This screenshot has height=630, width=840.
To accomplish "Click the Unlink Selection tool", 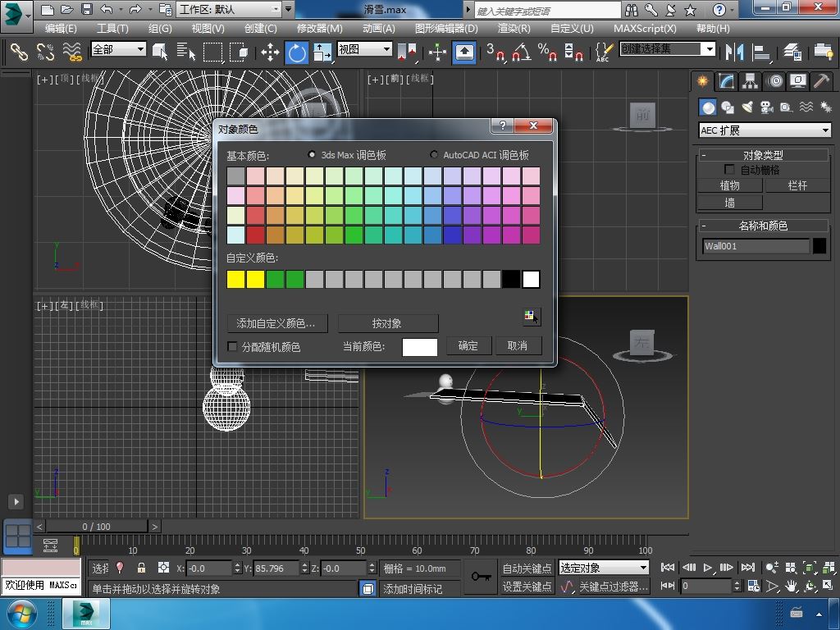I will coord(45,52).
